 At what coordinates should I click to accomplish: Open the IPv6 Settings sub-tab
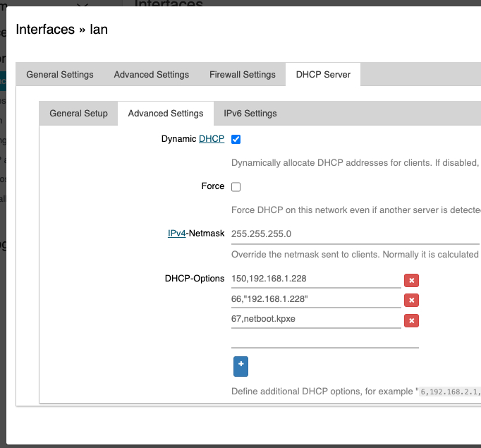tap(250, 114)
